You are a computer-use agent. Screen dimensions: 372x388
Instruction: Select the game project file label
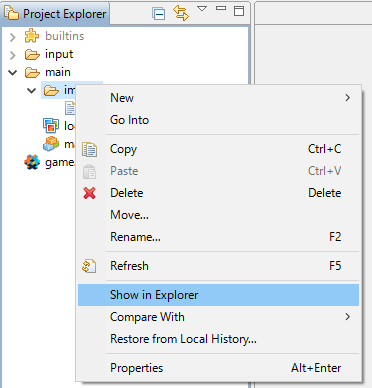pos(60,162)
